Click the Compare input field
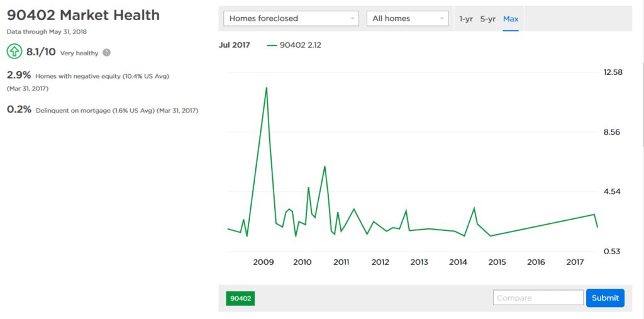This screenshot has width=644, height=319. (x=538, y=298)
